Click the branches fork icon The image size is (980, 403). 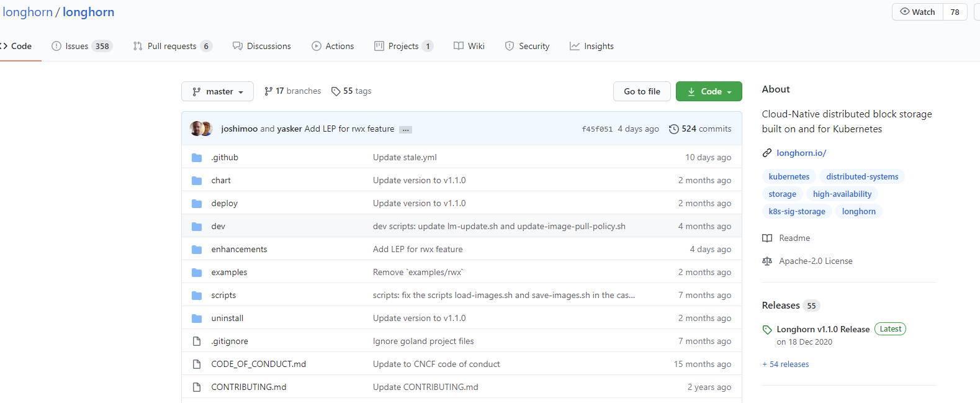tap(268, 91)
